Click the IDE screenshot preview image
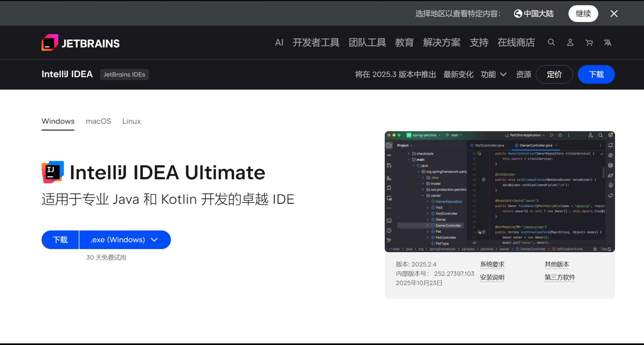This screenshot has width=644, height=345. pos(500,192)
